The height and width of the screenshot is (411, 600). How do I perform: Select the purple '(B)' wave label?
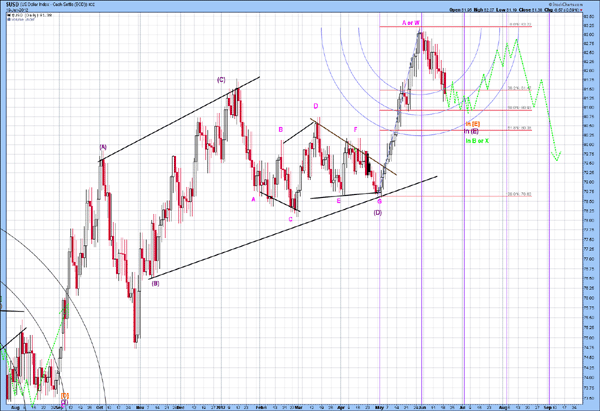click(155, 284)
